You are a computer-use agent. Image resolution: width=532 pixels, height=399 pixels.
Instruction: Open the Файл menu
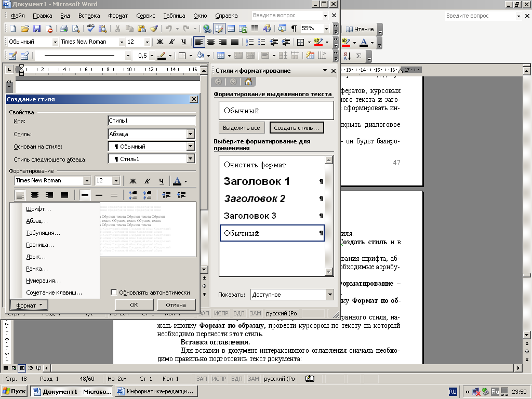pyautogui.click(x=18, y=16)
